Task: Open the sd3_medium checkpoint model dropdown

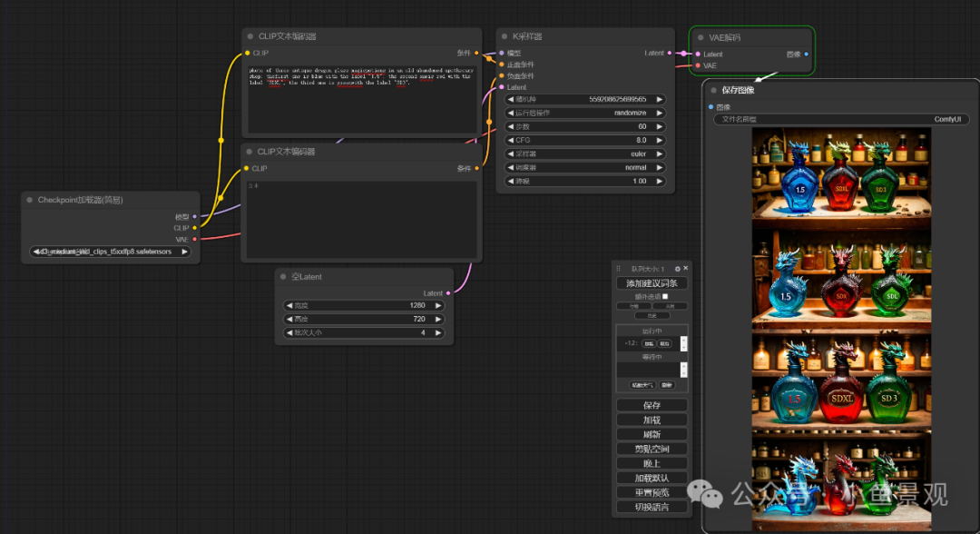Action: click(x=111, y=251)
